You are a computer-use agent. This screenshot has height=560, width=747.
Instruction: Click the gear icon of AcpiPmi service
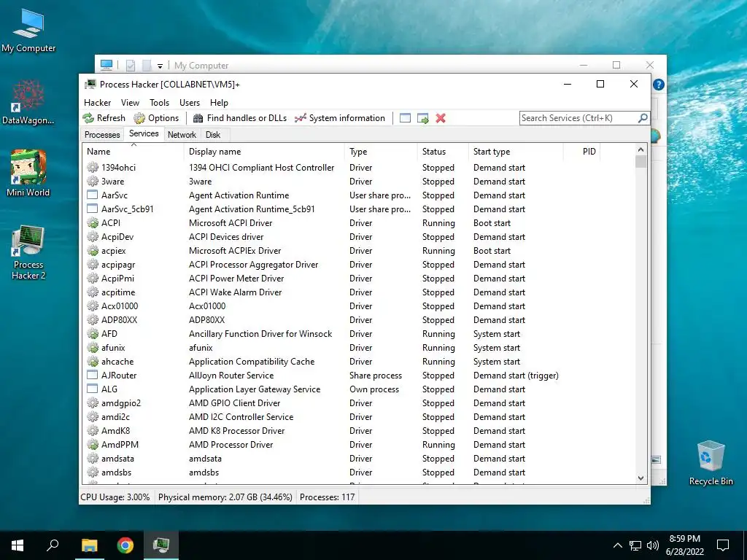pyautogui.click(x=93, y=278)
